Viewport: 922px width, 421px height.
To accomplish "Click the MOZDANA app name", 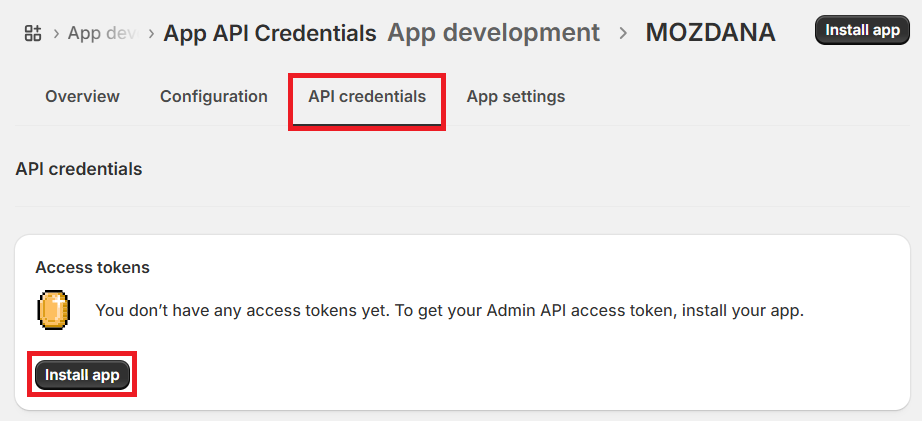I will coord(710,33).
